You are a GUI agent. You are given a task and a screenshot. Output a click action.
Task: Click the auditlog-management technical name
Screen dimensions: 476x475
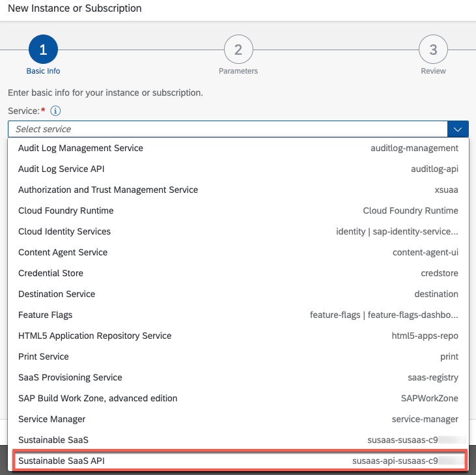tap(414, 148)
